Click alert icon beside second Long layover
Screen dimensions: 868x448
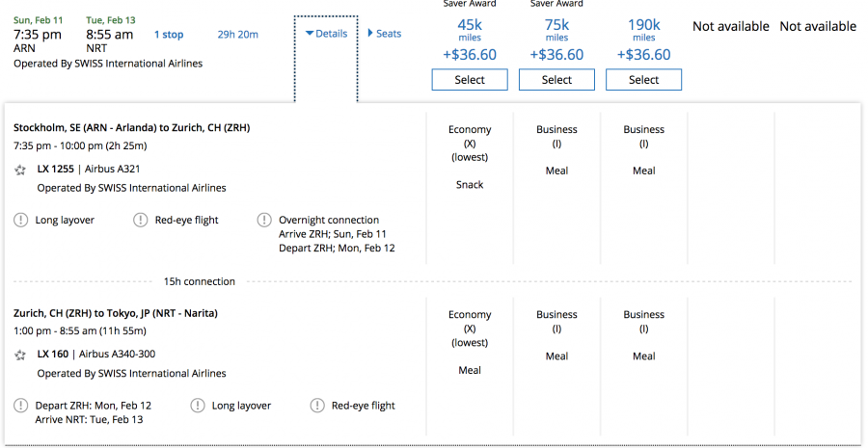point(198,406)
